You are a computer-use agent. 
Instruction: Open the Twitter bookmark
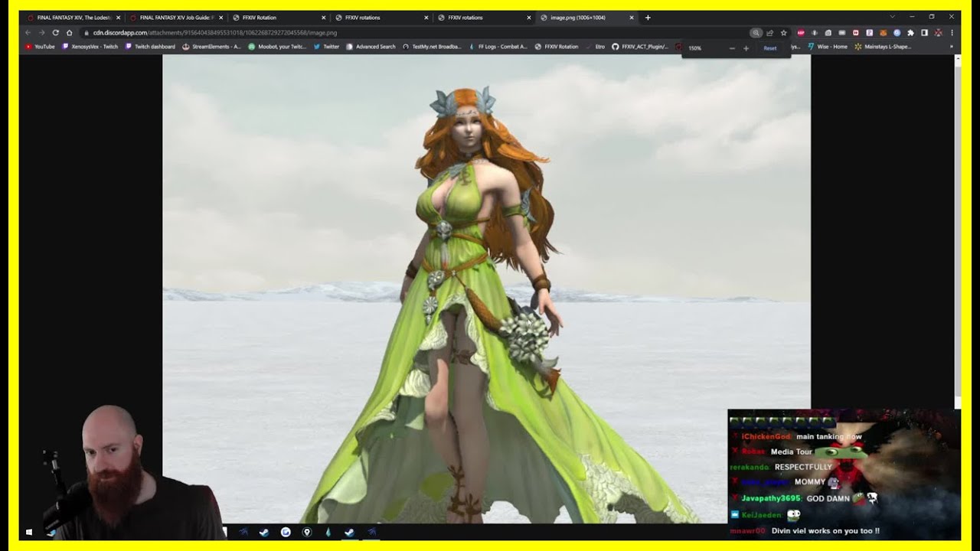326,47
